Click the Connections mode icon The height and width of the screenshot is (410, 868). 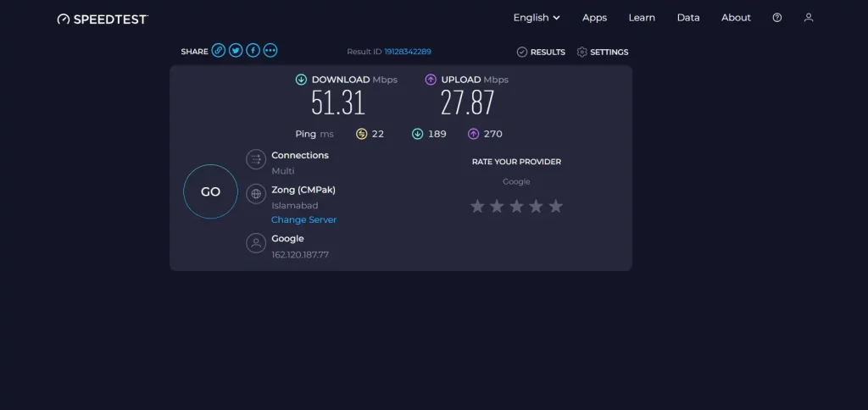pos(256,160)
